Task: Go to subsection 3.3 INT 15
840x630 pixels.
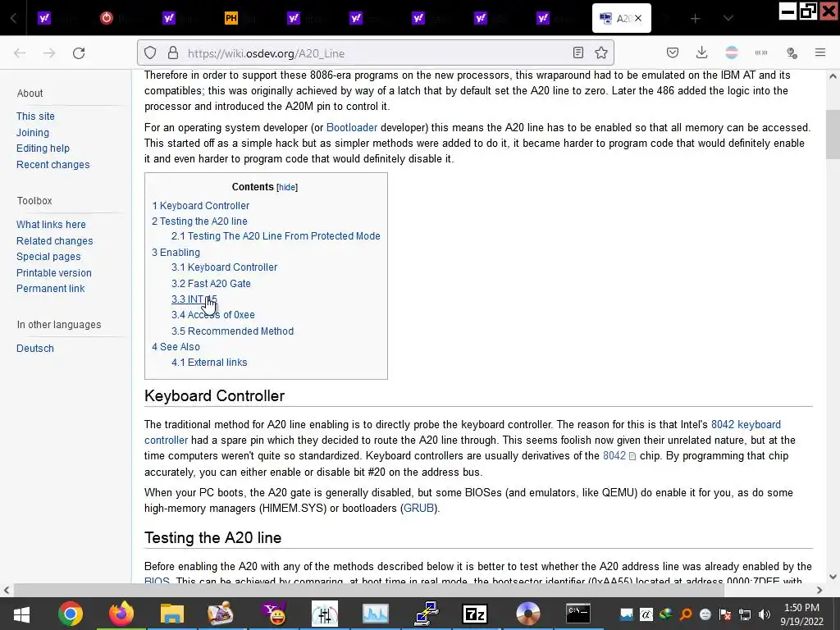Action: pos(194,299)
